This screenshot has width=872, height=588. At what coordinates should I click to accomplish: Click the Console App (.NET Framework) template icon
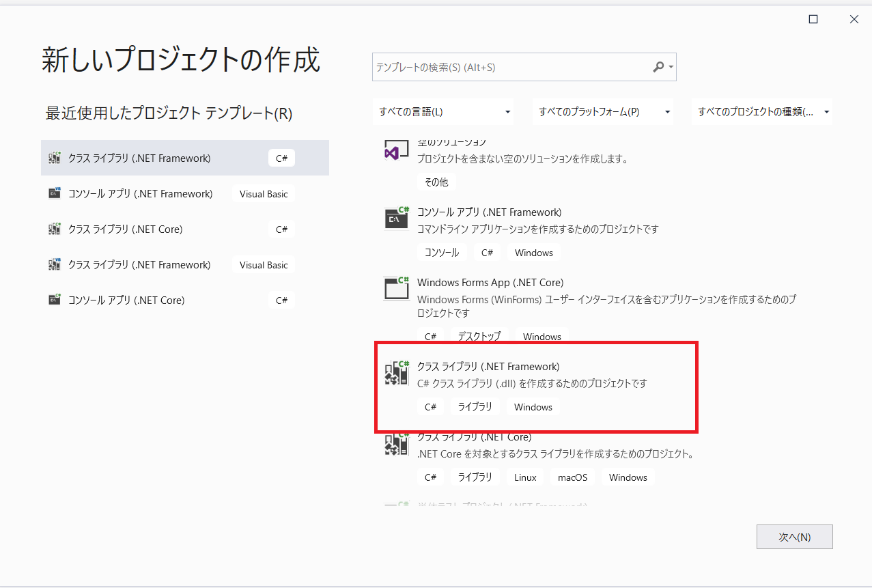tap(396, 219)
